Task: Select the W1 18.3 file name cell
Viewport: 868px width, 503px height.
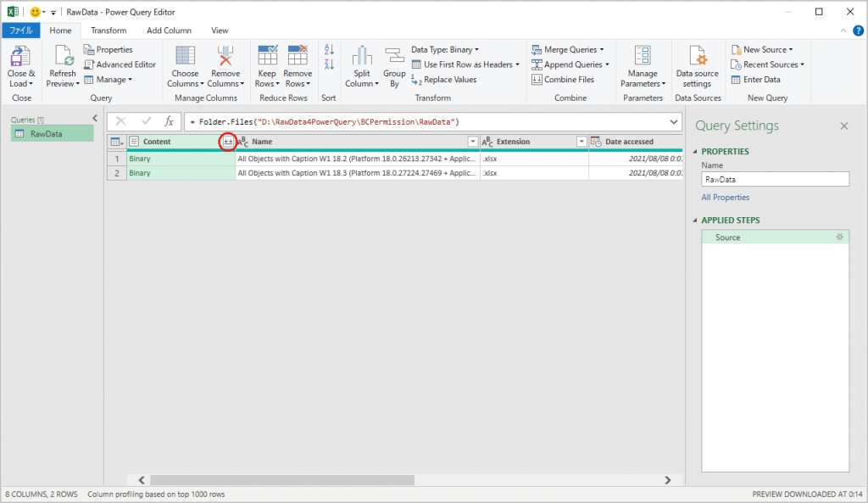Action: (x=358, y=173)
